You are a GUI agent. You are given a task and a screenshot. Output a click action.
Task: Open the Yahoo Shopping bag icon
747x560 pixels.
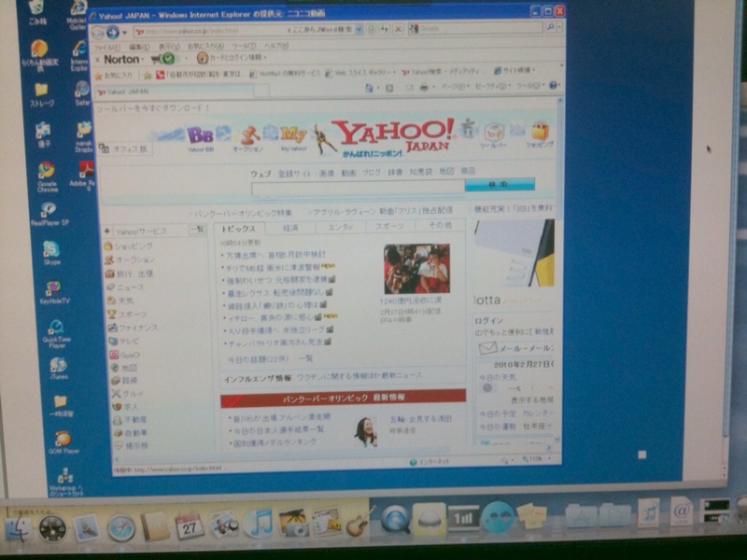539,132
